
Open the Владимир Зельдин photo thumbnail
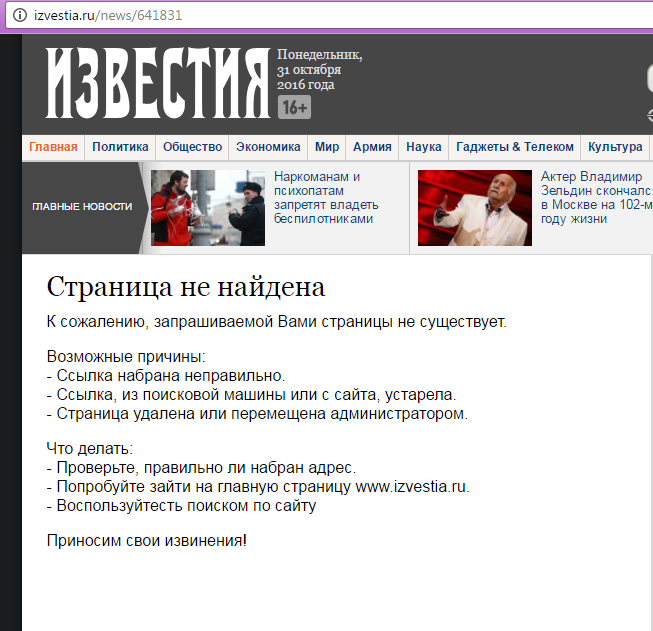coord(474,207)
